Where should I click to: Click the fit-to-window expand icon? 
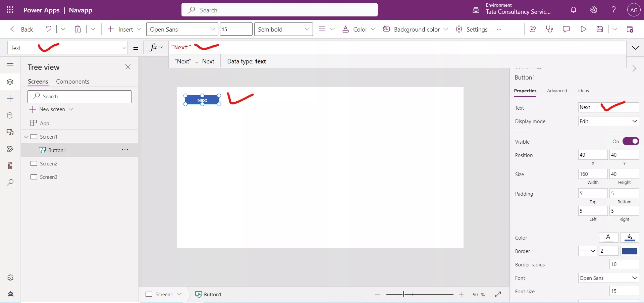tap(498, 294)
